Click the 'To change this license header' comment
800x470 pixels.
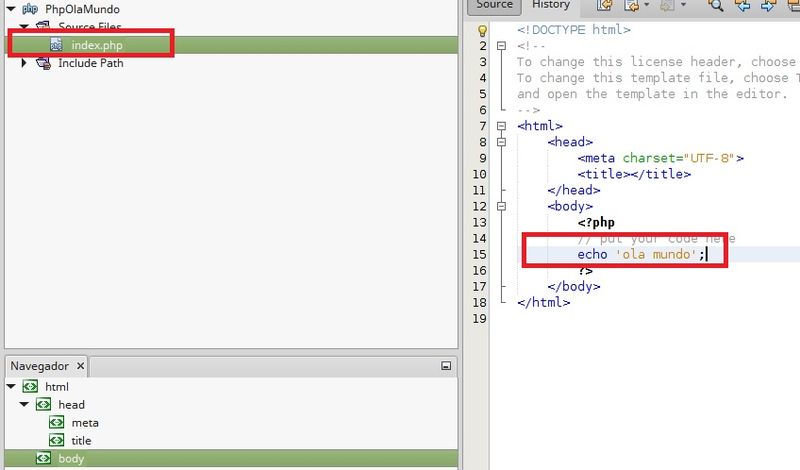[x=658, y=62]
